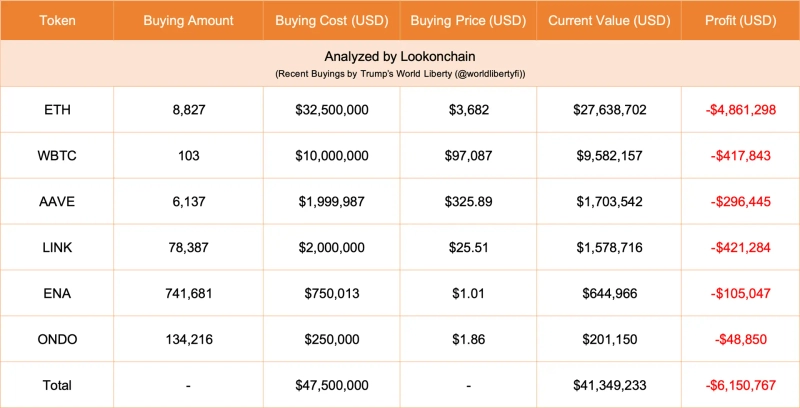This screenshot has width=800, height=408.
Task: Select the WBTC token cell
Action: pyautogui.click(x=57, y=155)
